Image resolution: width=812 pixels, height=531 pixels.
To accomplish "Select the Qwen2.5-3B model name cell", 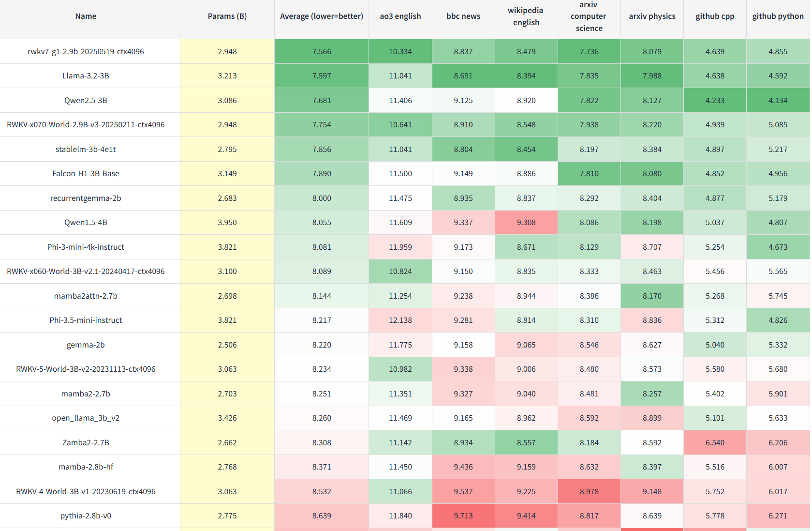I will pos(86,101).
